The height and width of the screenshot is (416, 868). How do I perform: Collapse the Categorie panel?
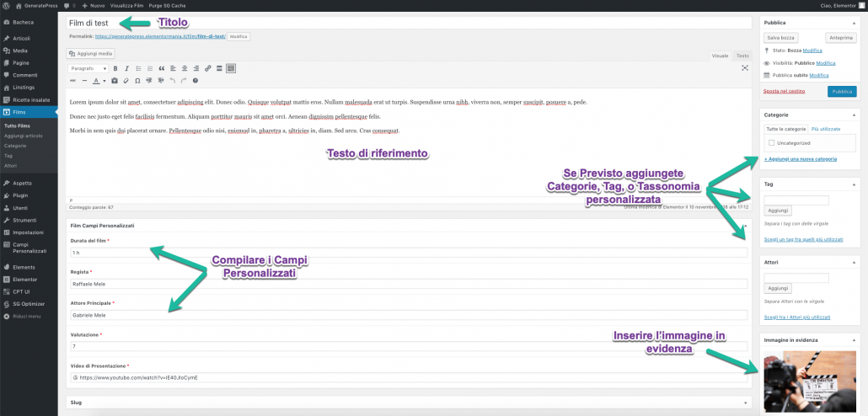(x=852, y=115)
